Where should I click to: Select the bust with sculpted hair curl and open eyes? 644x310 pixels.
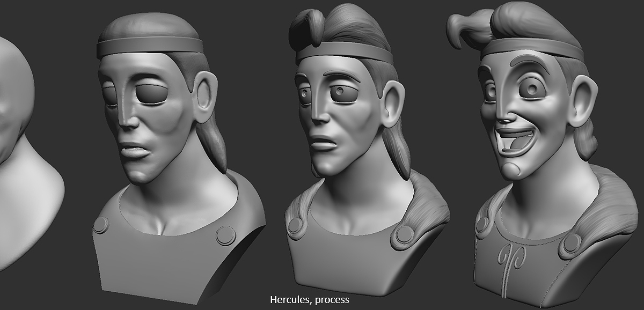tap(367, 150)
